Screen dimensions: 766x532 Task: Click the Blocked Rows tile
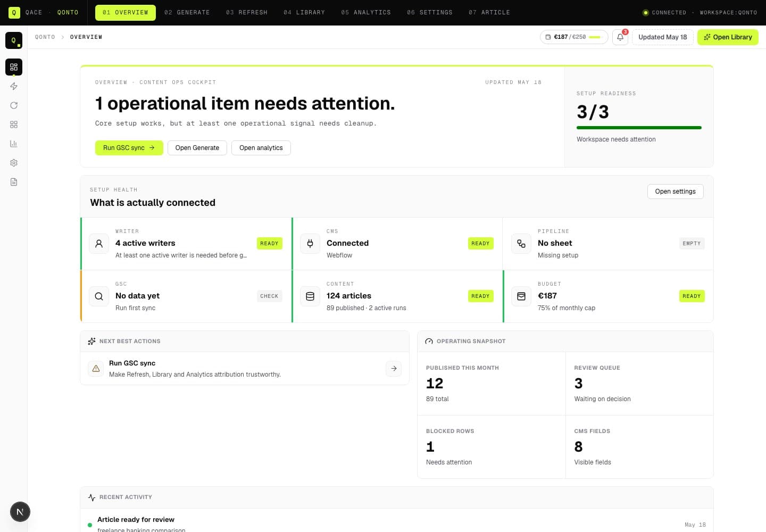492,447
